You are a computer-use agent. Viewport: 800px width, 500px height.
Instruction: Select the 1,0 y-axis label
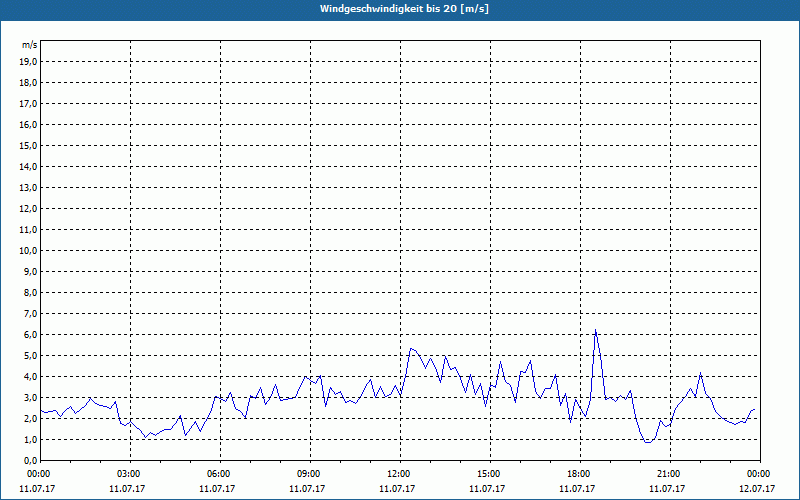pyautogui.click(x=31, y=440)
